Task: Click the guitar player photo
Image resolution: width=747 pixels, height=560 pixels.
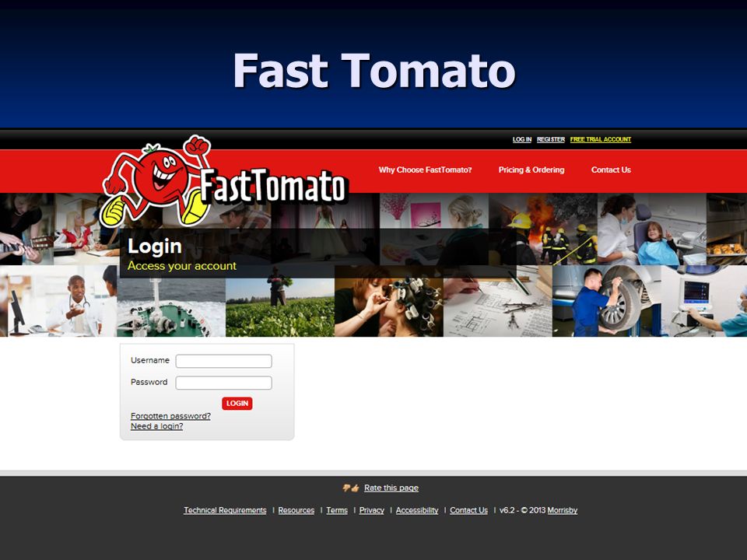Action: (26, 229)
